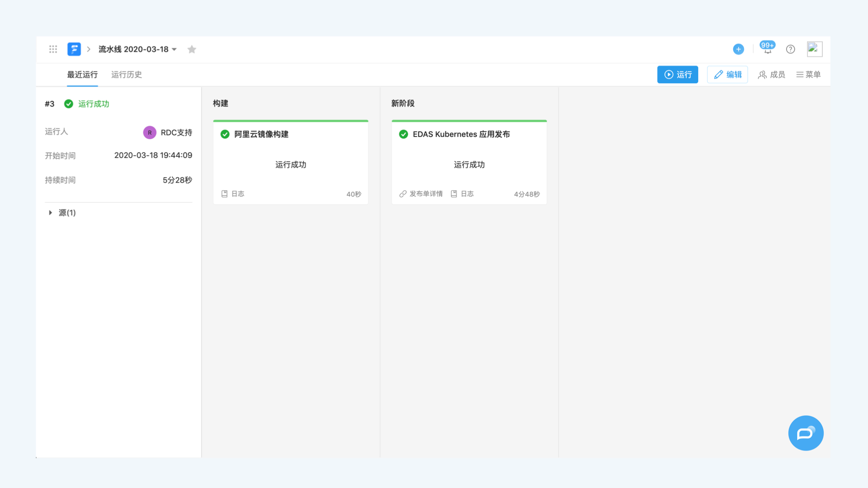
Task: Click breadcrumb chevron after Flow logo
Action: [x=89, y=49]
